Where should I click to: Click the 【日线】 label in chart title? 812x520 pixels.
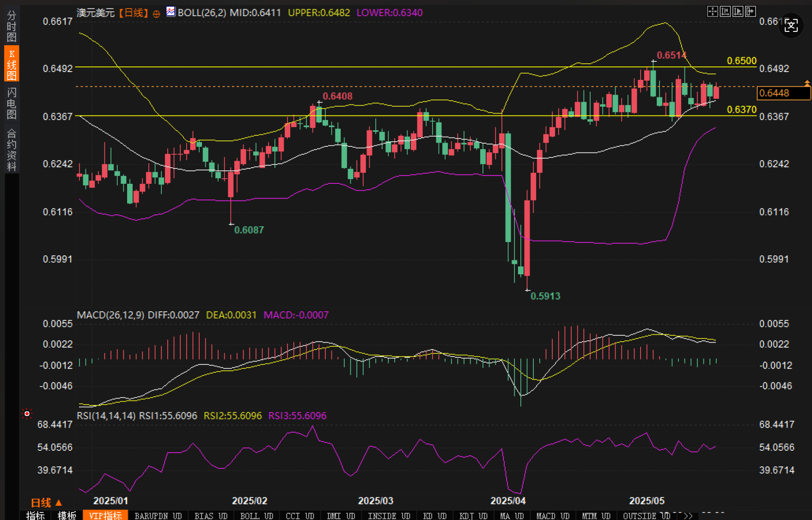(134, 13)
